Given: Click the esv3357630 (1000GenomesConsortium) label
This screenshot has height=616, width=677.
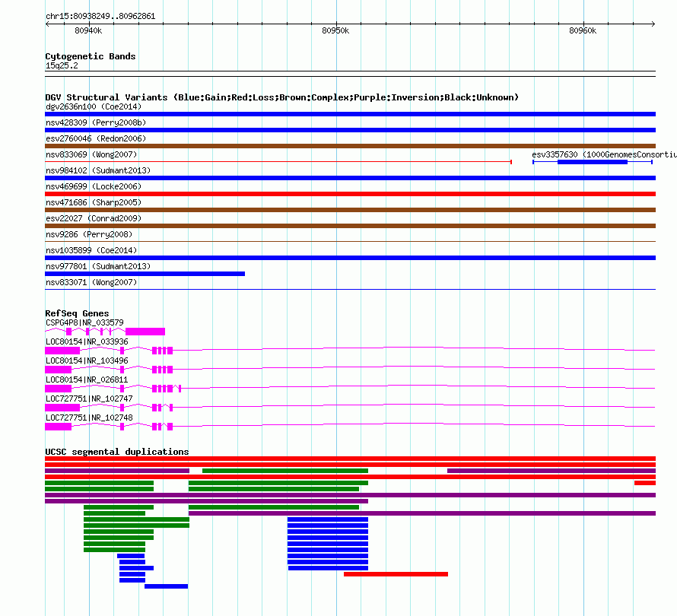Looking at the screenshot, I should (604, 154).
